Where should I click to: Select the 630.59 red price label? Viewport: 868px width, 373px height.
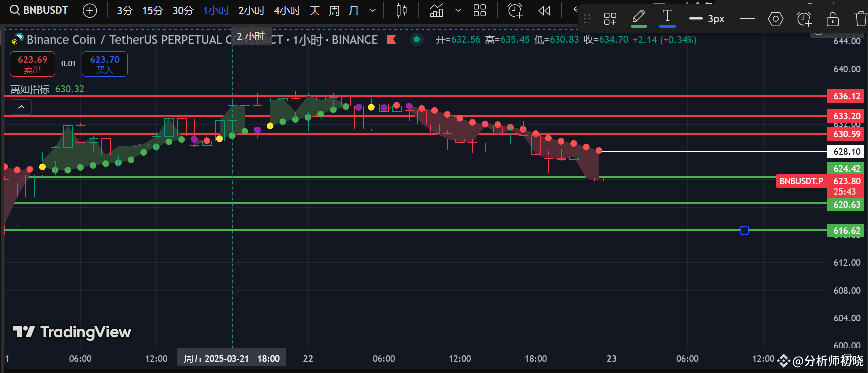pos(847,134)
